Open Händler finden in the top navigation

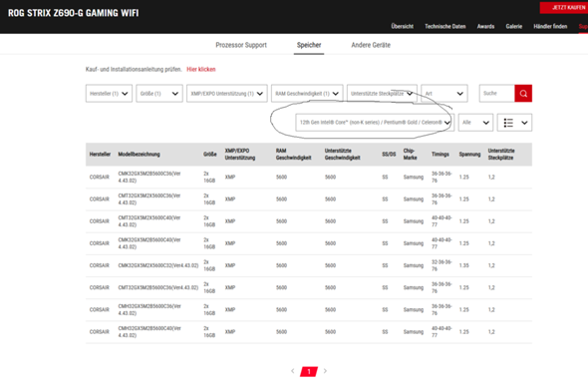coord(550,26)
